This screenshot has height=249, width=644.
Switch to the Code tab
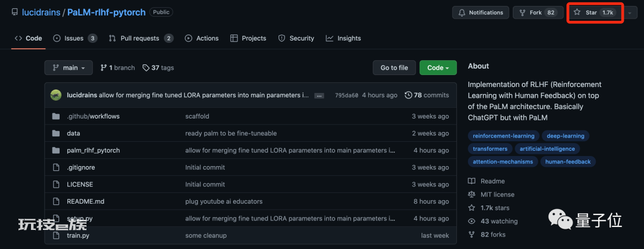click(x=29, y=38)
